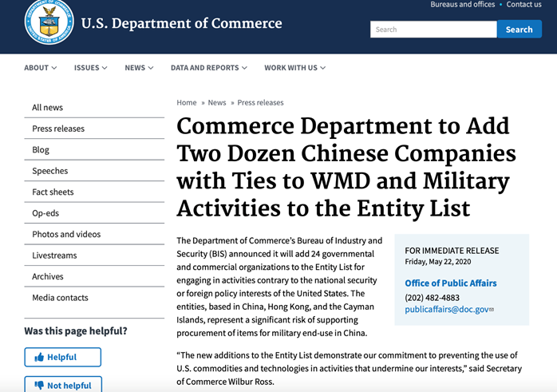Open Fact sheets in the sidebar
Viewport: 557px width, 392px height.
[x=53, y=192]
